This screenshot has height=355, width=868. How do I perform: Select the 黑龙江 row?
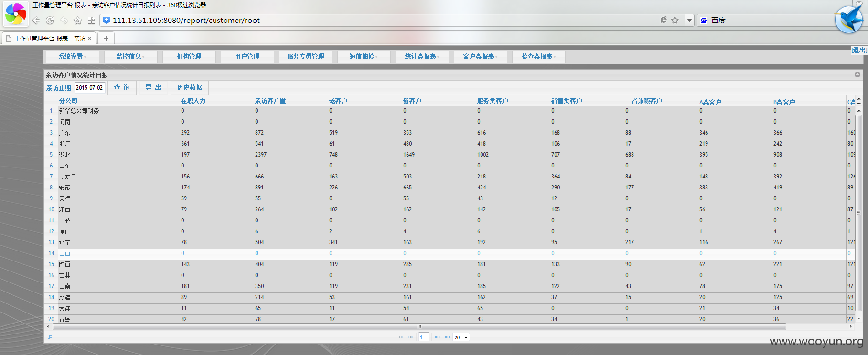[449, 177]
